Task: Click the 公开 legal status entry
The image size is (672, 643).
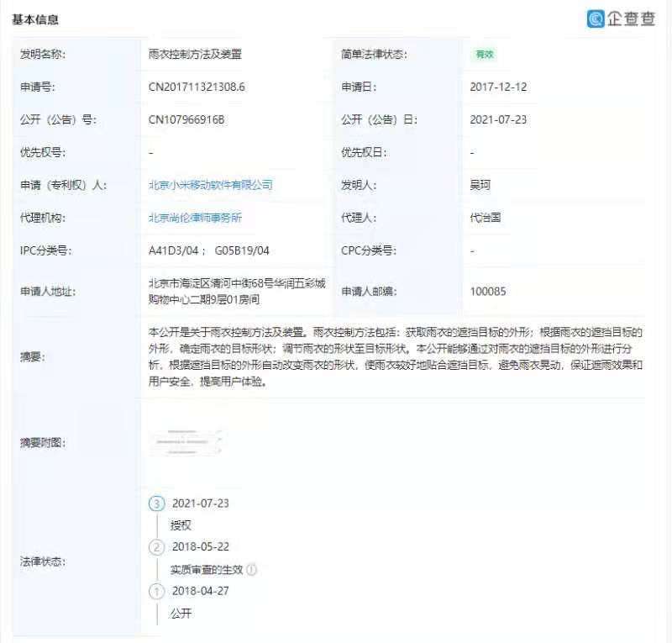Action: pos(181,614)
